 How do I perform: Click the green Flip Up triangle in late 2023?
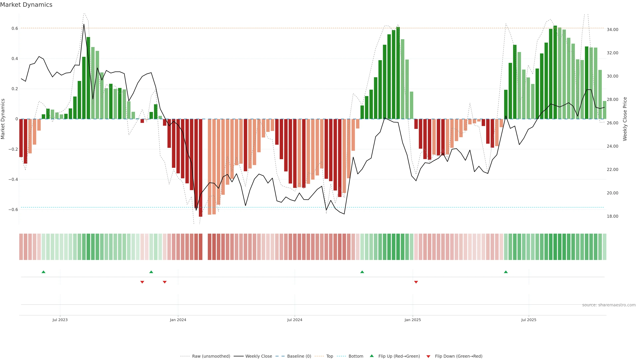151,272
